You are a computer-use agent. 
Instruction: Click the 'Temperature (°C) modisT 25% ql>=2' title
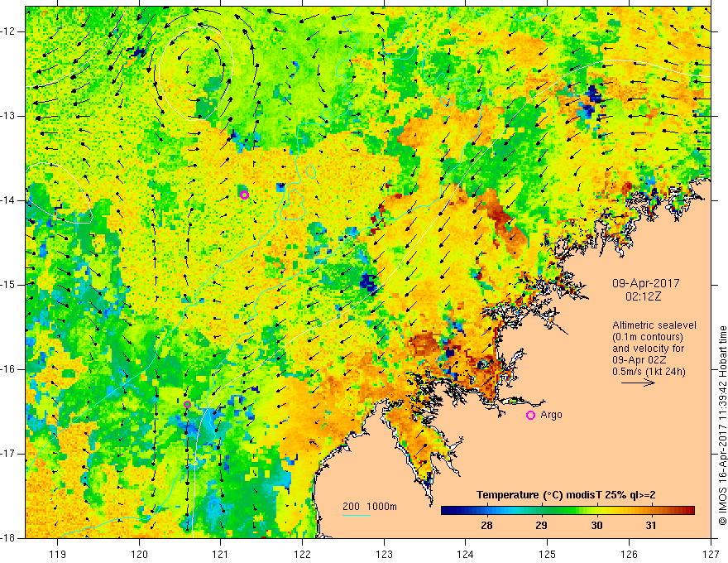point(566,495)
